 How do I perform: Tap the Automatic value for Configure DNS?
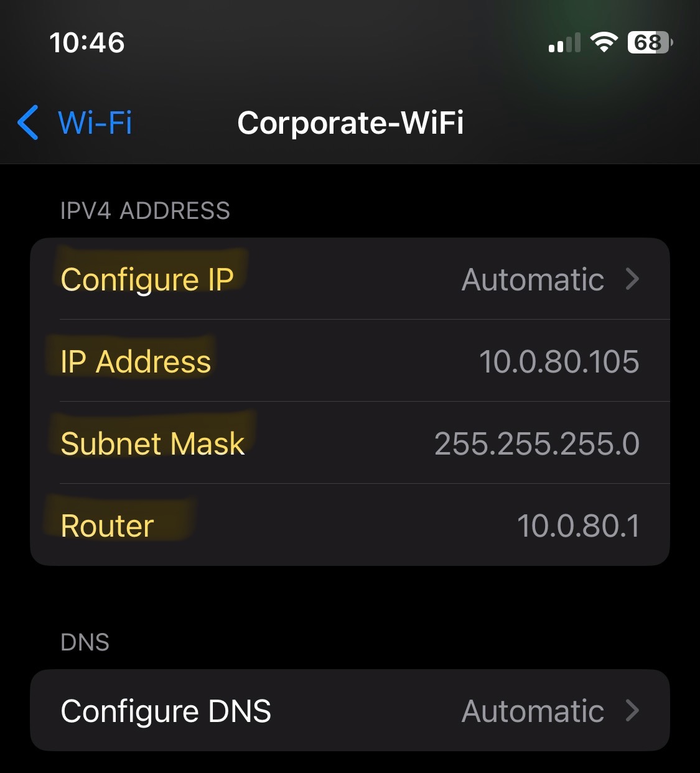533,711
